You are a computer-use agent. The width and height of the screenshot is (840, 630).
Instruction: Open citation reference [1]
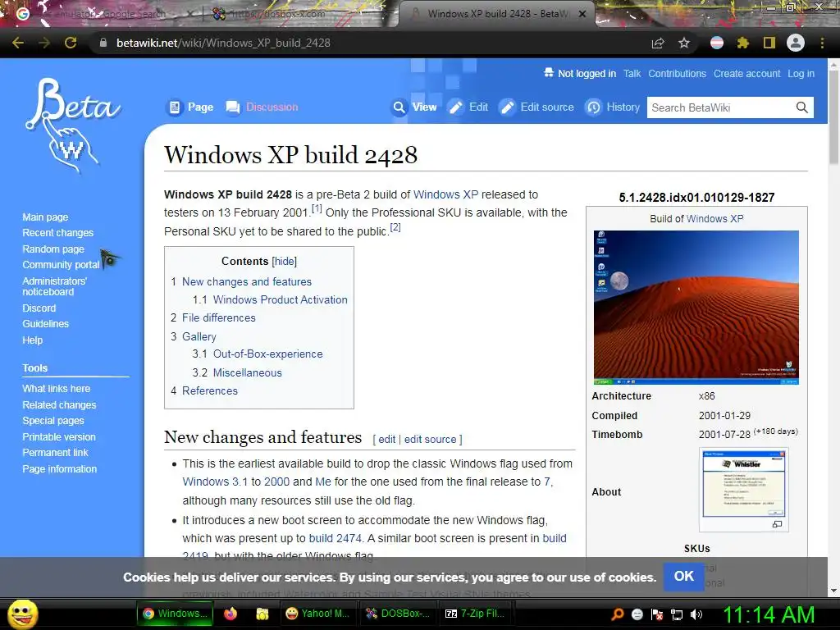(x=317, y=208)
